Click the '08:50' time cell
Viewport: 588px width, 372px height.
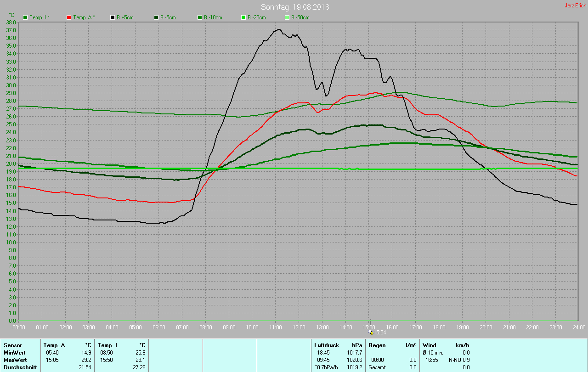tap(107, 353)
